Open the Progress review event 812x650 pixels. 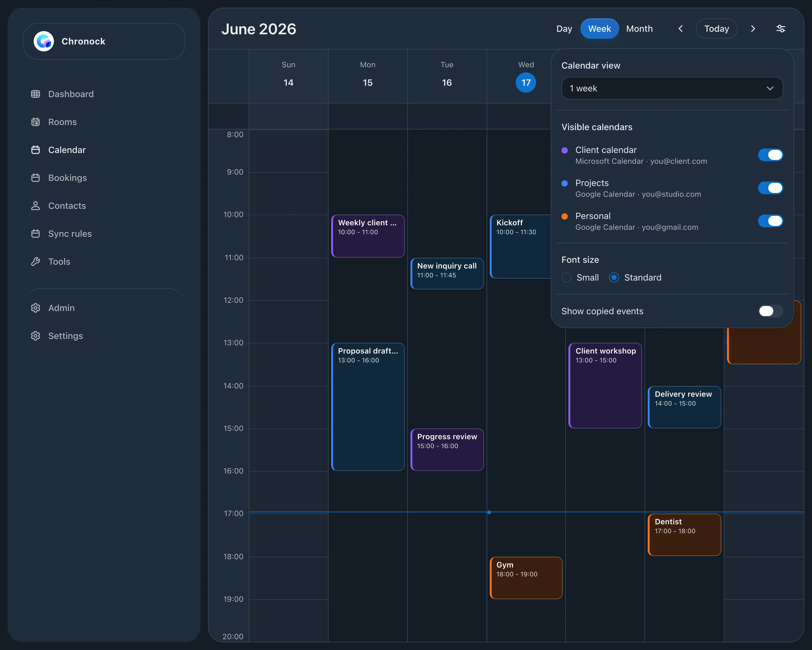[x=447, y=450]
